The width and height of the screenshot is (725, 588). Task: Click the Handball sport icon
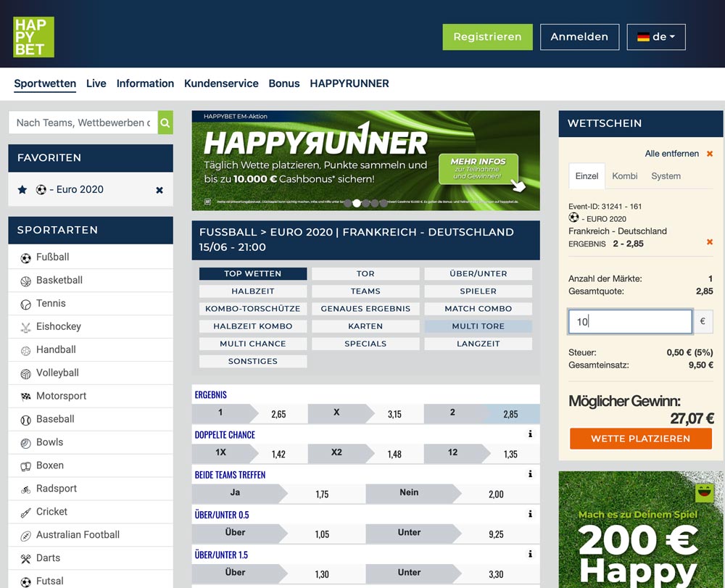coord(26,350)
